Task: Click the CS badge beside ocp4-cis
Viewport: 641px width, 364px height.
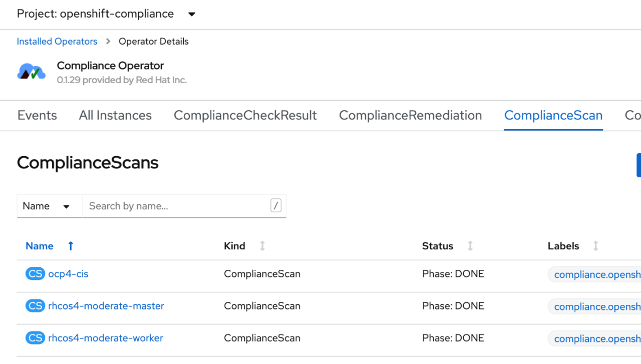Action: tap(35, 274)
